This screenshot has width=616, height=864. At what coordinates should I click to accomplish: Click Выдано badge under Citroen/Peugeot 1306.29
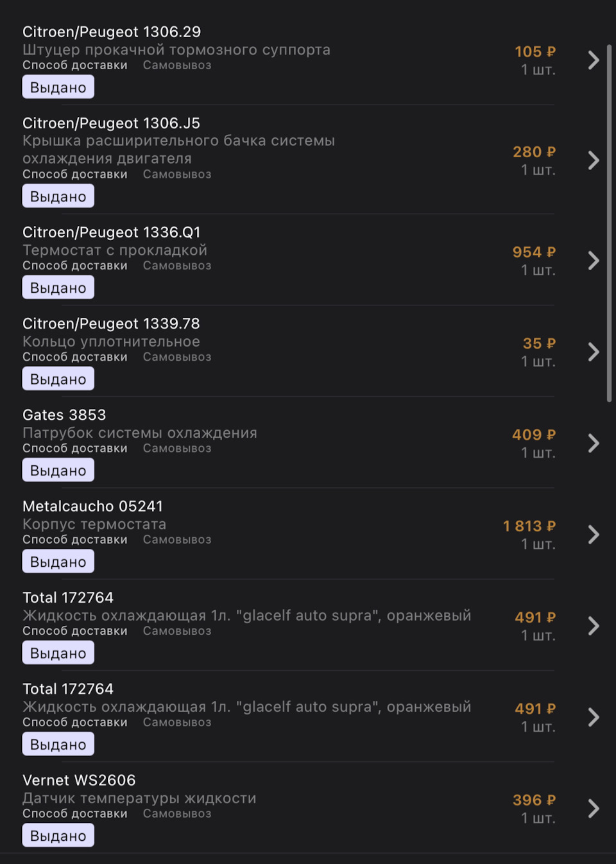pyautogui.click(x=58, y=87)
